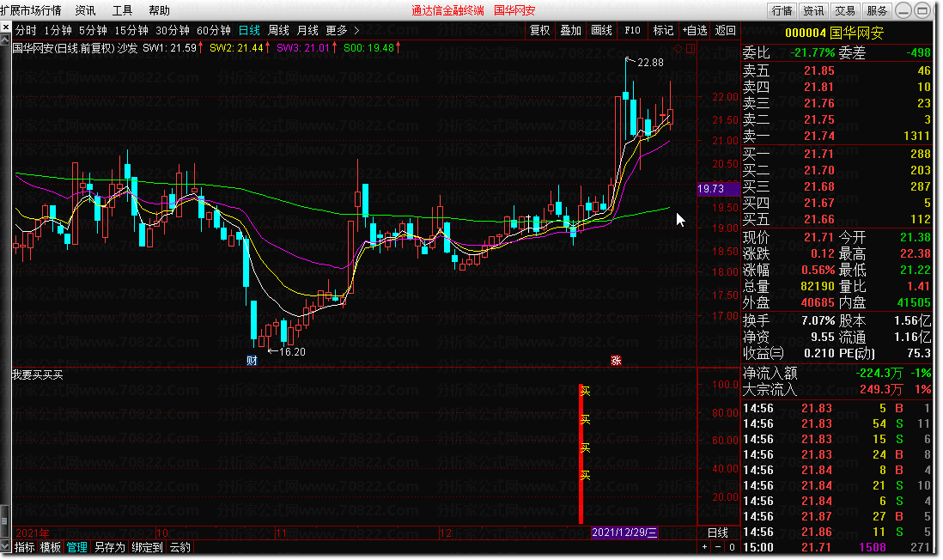Image resolution: width=943 pixels, height=560 pixels.
Task: Click the red panel-layout icon in chart corner
Action: (x=691, y=49)
